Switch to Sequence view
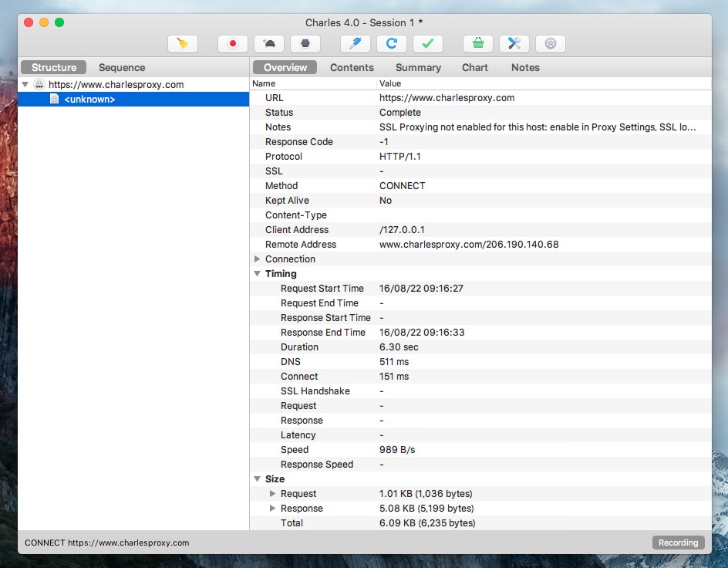 [122, 68]
